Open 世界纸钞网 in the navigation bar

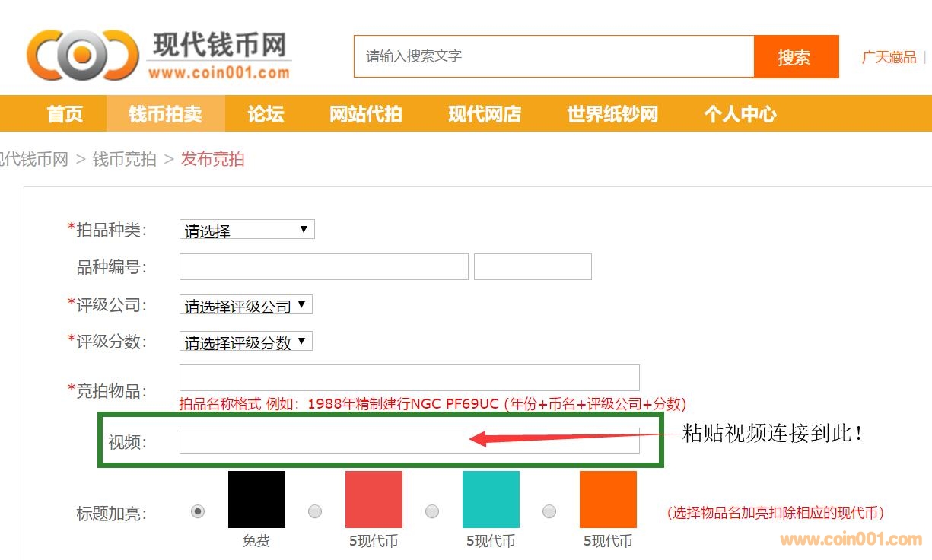point(612,114)
